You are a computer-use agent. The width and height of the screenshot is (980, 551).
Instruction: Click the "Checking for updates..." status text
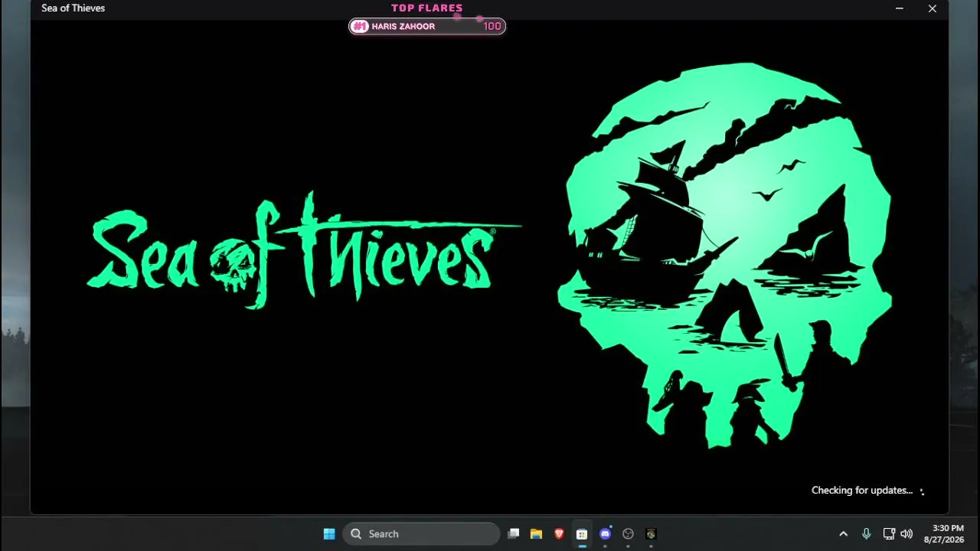coord(862,491)
